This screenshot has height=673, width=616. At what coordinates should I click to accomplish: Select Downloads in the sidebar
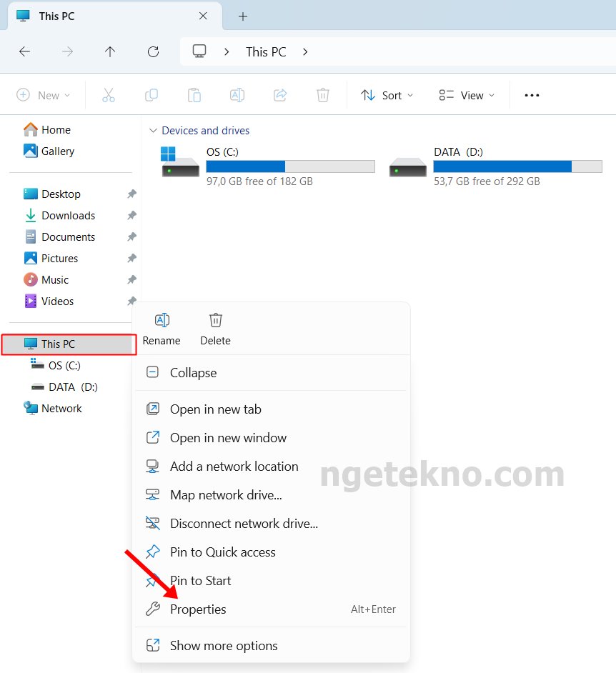(x=68, y=216)
